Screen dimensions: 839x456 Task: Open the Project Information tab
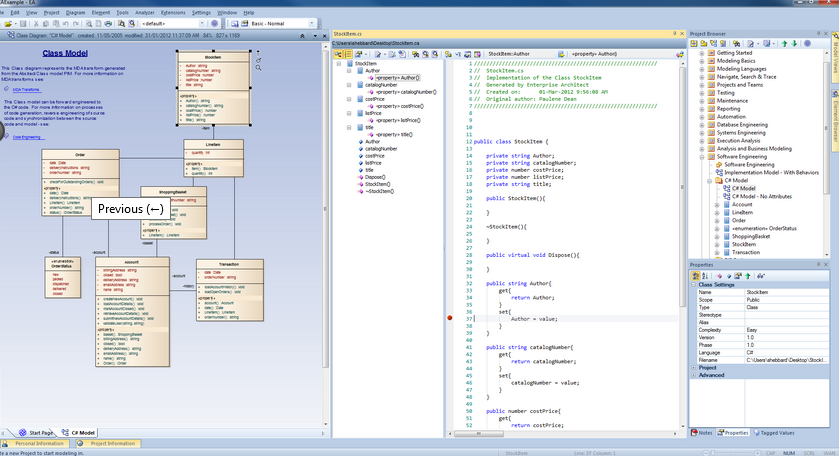[107, 443]
